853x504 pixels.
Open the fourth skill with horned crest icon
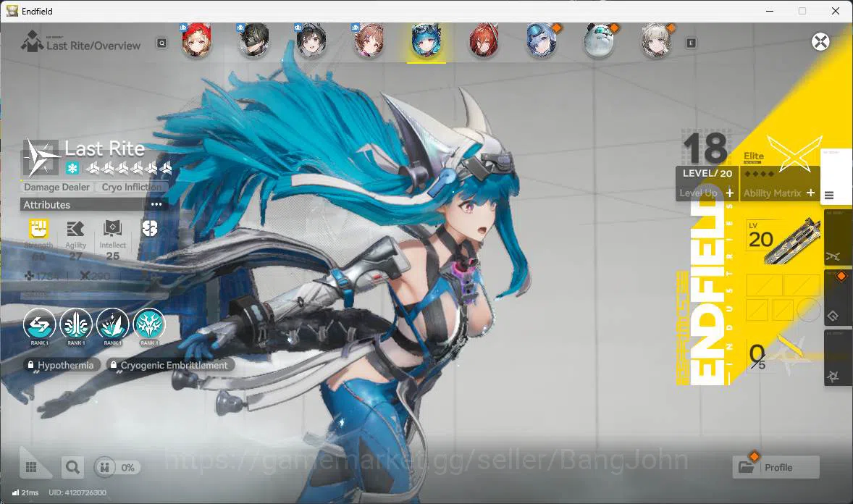[x=149, y=325]
